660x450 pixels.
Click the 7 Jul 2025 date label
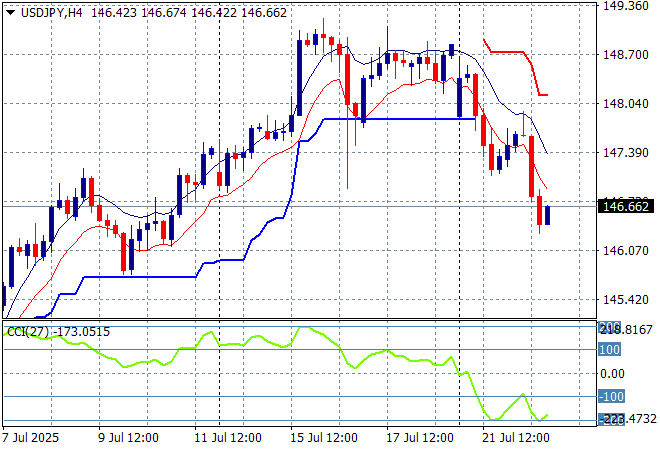(31, 438)
